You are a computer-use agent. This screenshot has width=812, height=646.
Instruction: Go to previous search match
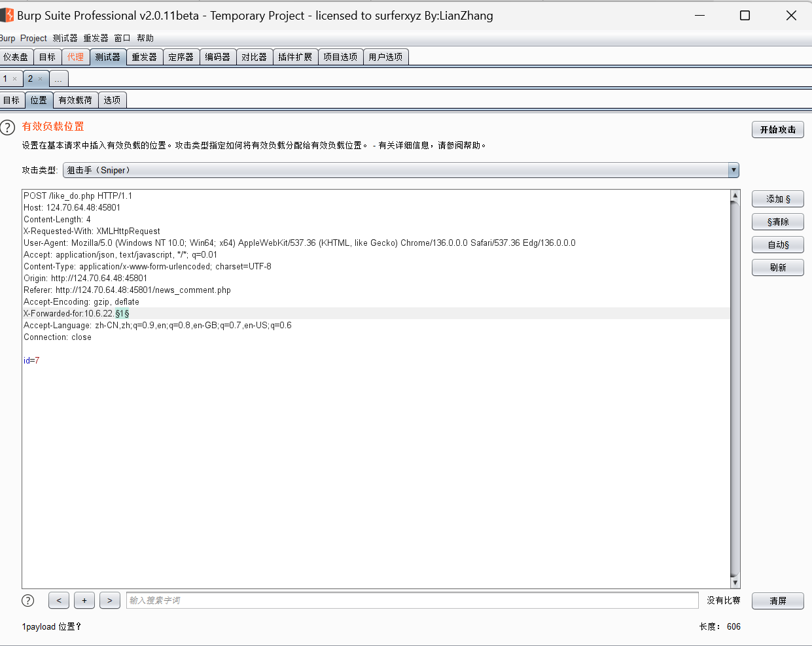click(x=59, y=600)
